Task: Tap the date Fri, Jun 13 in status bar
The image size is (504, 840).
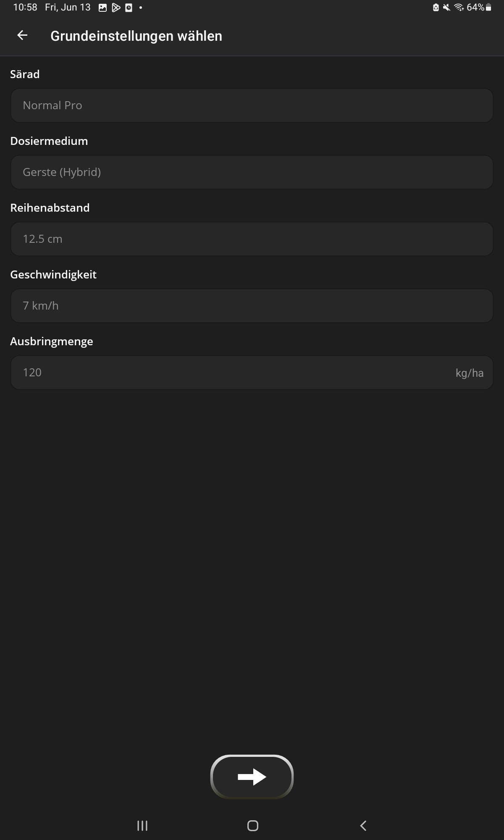Action: click(x=68, y=8)
